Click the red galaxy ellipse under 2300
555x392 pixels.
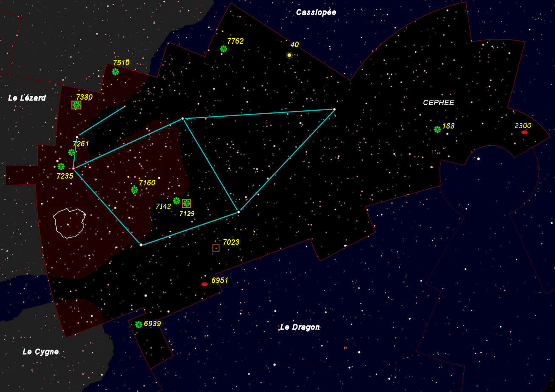pos(524,132)
